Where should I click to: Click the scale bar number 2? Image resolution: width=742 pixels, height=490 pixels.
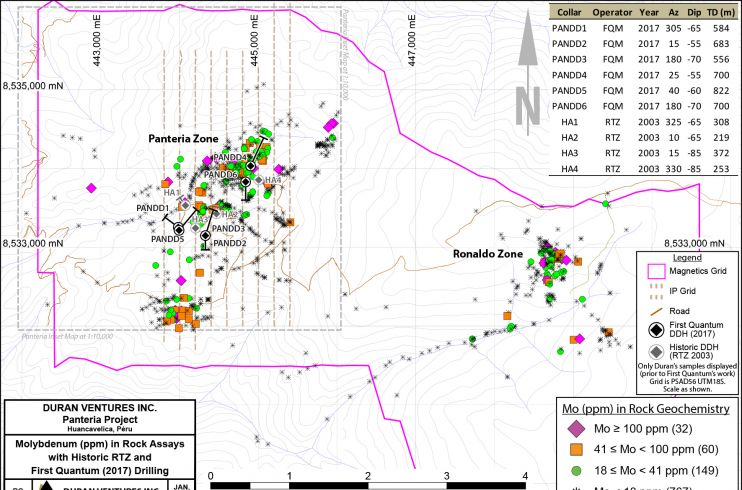click(368, 476)
